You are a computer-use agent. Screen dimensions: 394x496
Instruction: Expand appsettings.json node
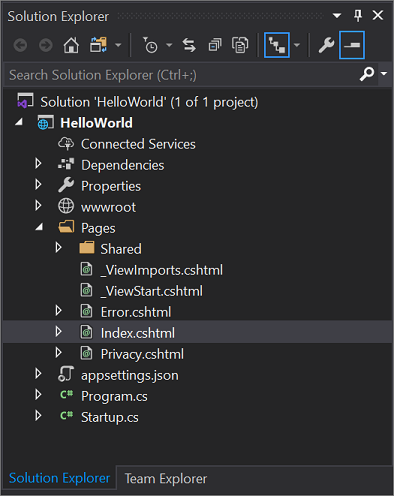(x=38, y=373)
